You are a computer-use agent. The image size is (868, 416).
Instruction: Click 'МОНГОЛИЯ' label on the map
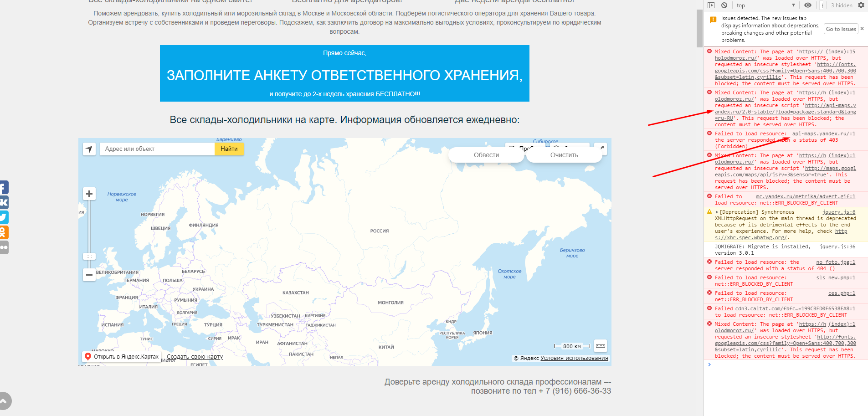click(x=390, y=303)
